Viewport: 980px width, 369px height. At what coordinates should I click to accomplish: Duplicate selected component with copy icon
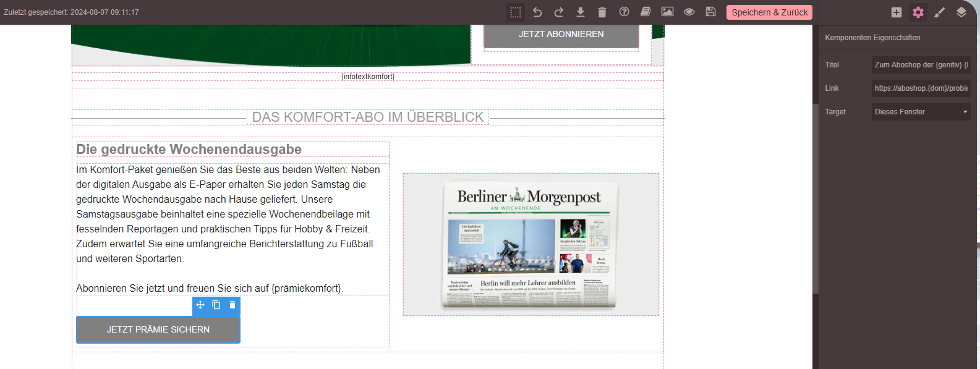point(216,305)
